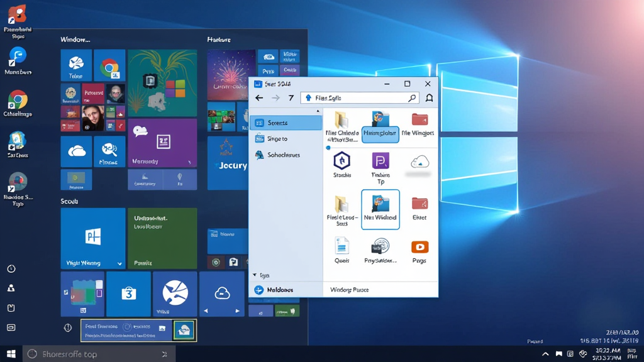Click the taskbar search box

pyautogui.click(x=99, y=354)
